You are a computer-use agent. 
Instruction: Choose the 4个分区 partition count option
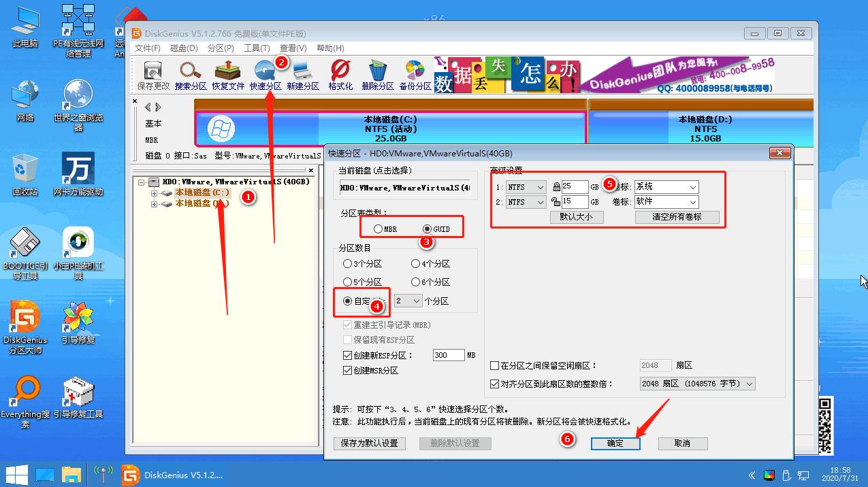tap(415, 263)
